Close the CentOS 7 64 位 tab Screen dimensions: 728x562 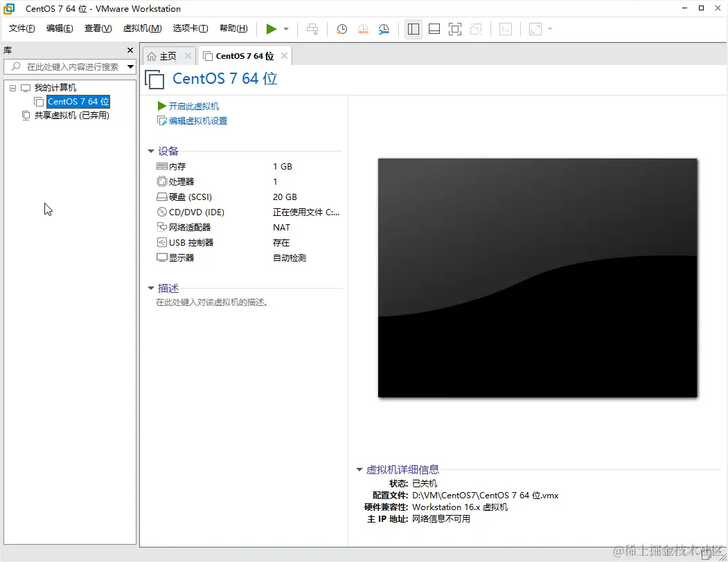(284, 55)
